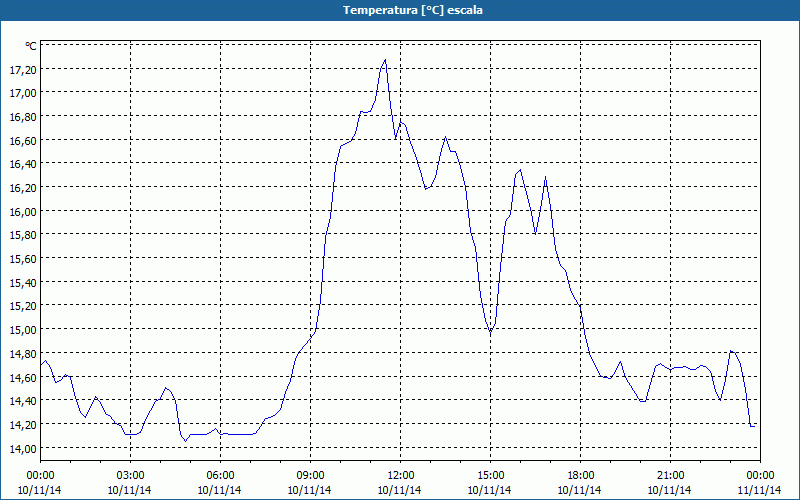The image size is (800, 500).
Task: Click the 09:00 time axis label
Action: pyautogui.click(x=310, y=476)
